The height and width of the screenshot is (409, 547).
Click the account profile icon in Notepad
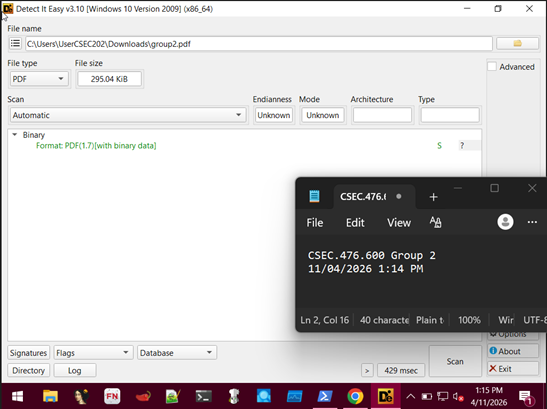pos(505,222)
